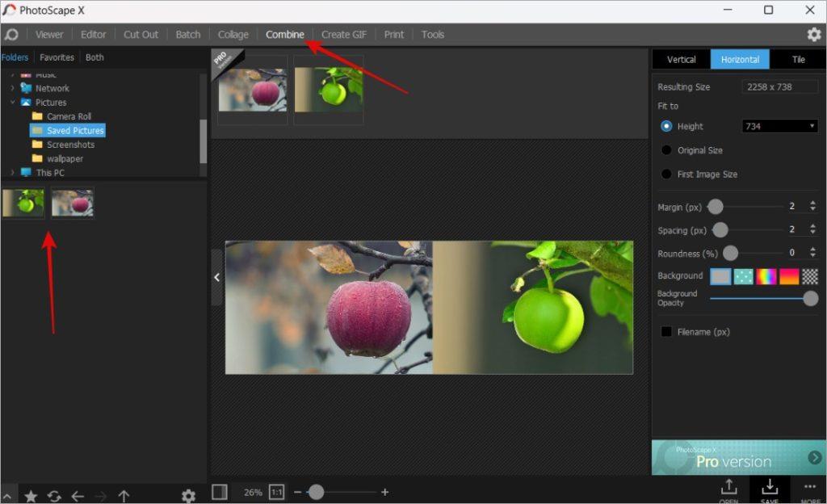
Task: Click the Background Opacity slider handle
Action: click(811, 298)
